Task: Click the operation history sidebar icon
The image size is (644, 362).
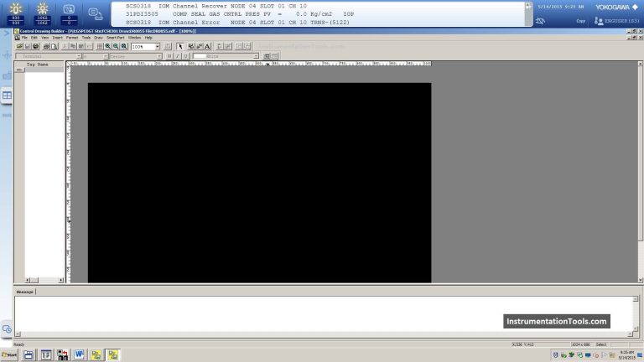Action: pos(7,328)
